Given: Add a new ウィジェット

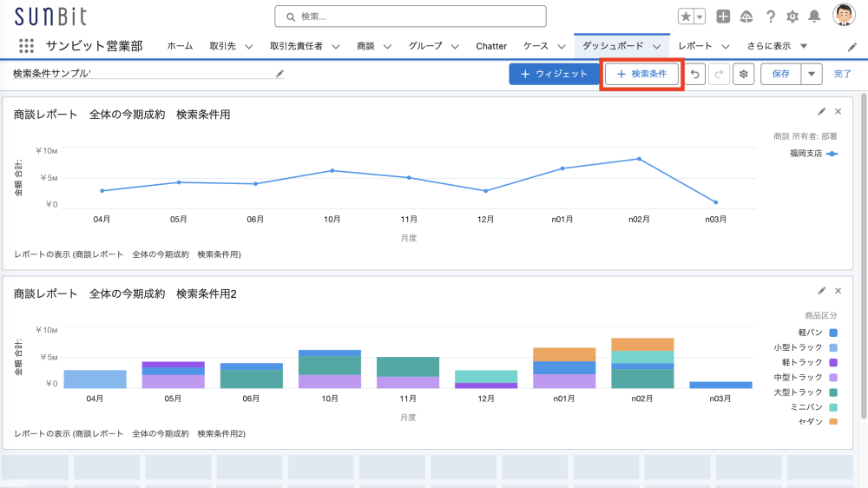Looking at the screenshot, I should click(554, 75).
